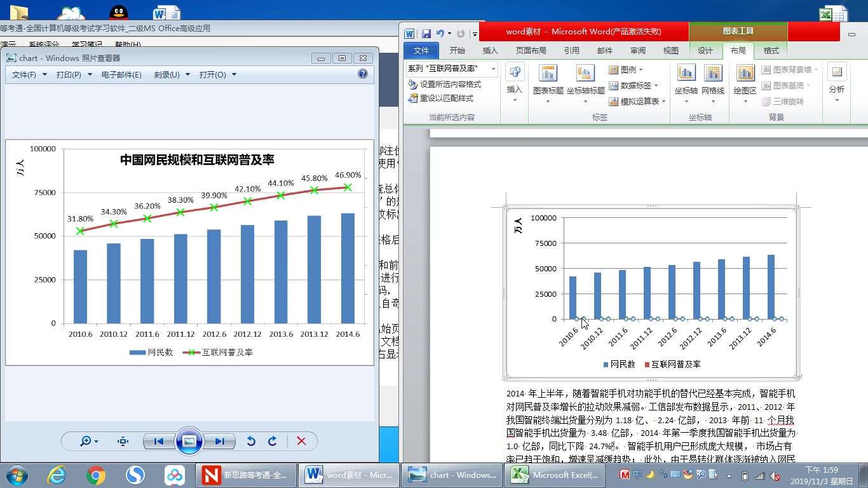The width and height of the screenshot is (868, 488).
Task: Click 重设以匹配样式 to reset style
Action: click(x=440, y=99)
